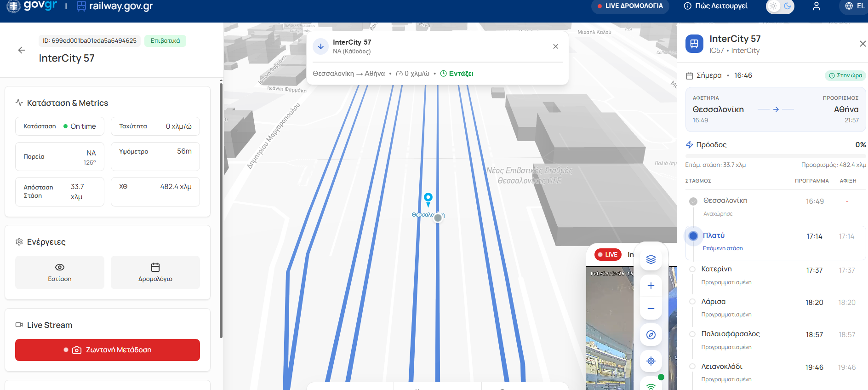Click the compass orientation button
Image resolution: width=868 pixels, height=390 pixels.
[651, 335]
